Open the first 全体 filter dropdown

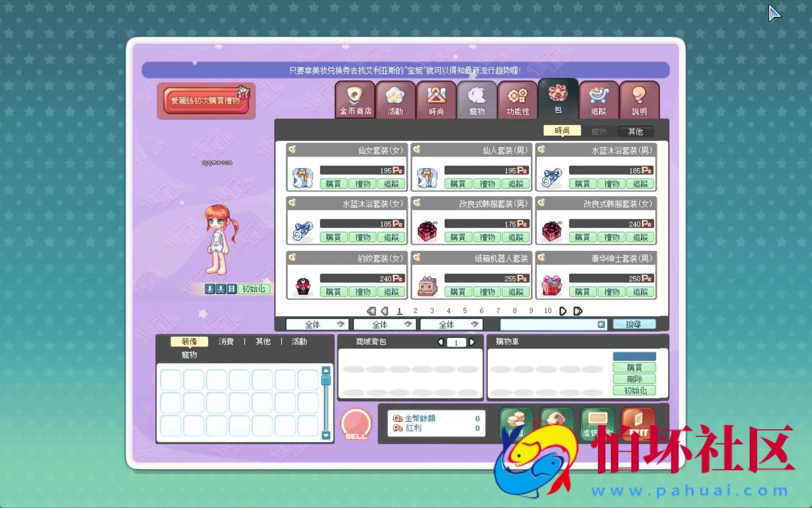[317, 324]
